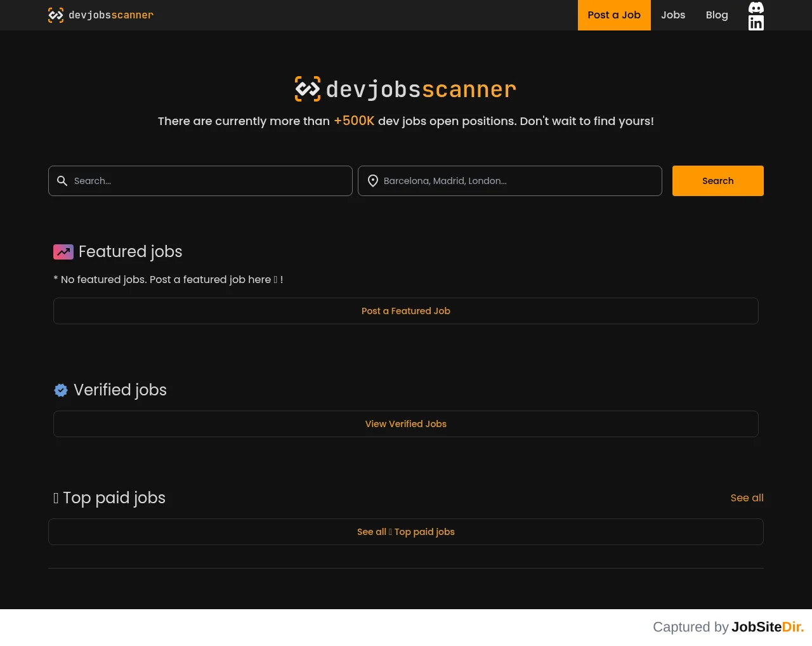812x646 pixels.
Task: Open the Blog page
Action: pos(717,15)
